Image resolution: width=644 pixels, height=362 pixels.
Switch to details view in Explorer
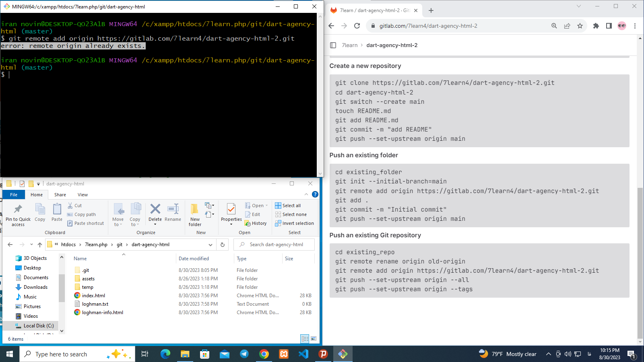click(x=305, y=339)
